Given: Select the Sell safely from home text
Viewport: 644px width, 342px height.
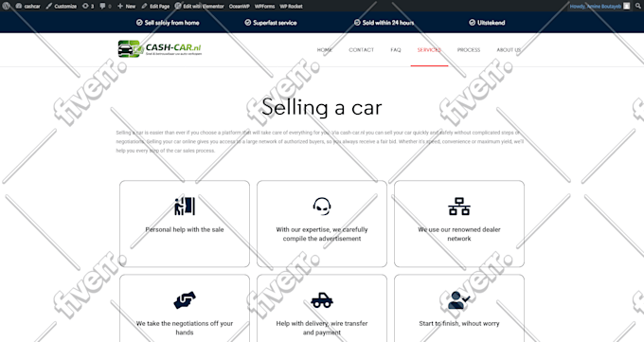Looking at the screenshot, I should tap(171, 23).
